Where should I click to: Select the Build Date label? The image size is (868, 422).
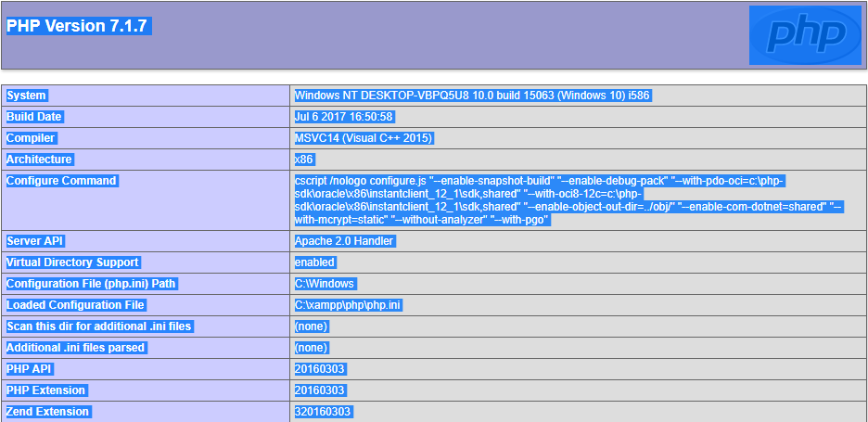click(x=34, y=117)
